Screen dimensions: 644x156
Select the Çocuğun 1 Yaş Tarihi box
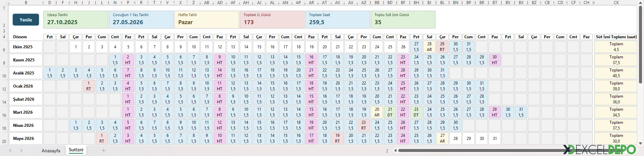[141, 20]
